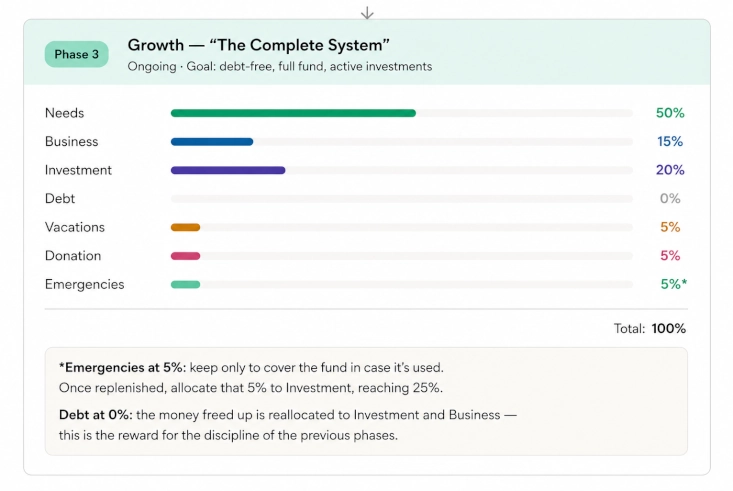This screenshot has width=733, height=491.
Task: Click the teal Emergencies bar
Action: point(185,284)
